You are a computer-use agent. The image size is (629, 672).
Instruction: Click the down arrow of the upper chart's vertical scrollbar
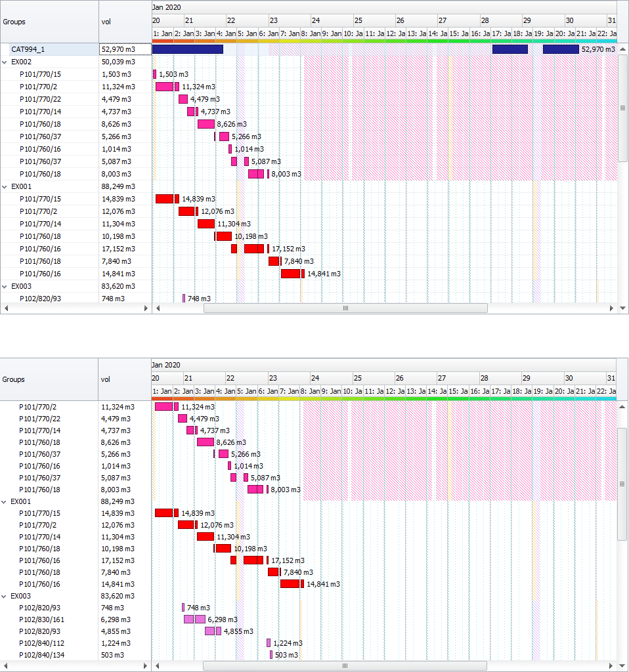(x=623, y=308)
